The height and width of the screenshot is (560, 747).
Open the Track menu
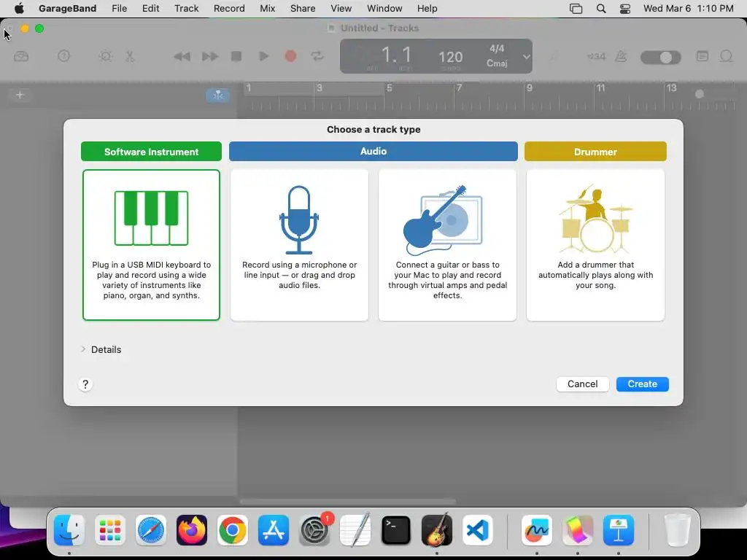coord(186,9)
